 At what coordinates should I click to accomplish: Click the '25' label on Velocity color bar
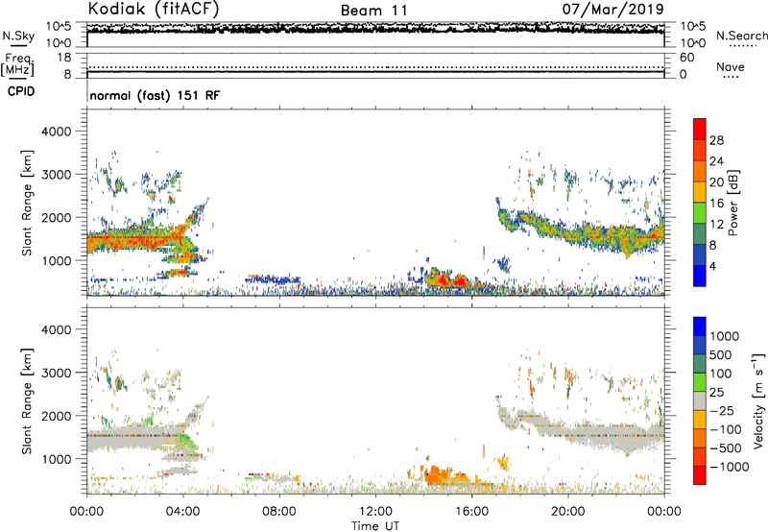[x=717, y=393]
